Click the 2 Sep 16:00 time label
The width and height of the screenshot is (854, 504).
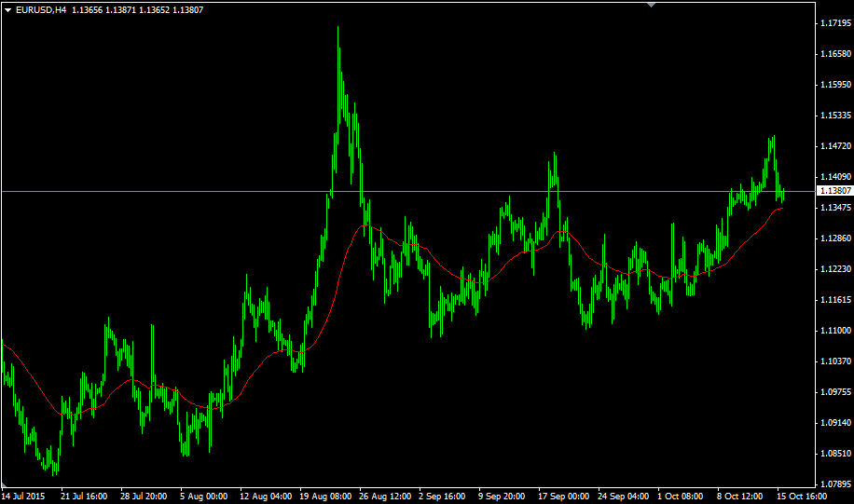click(442, 497)
